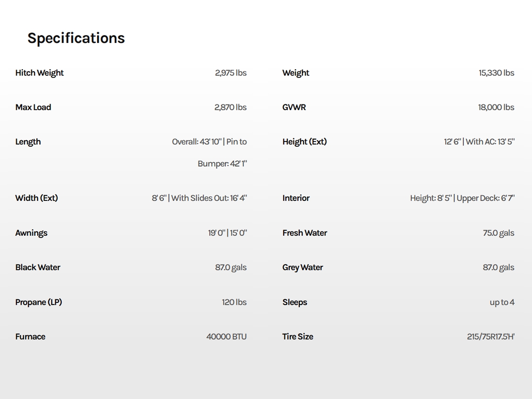Select the 40000 BTU furnace value
This screenshot has height=399, width=532.
tap(226, 337)
